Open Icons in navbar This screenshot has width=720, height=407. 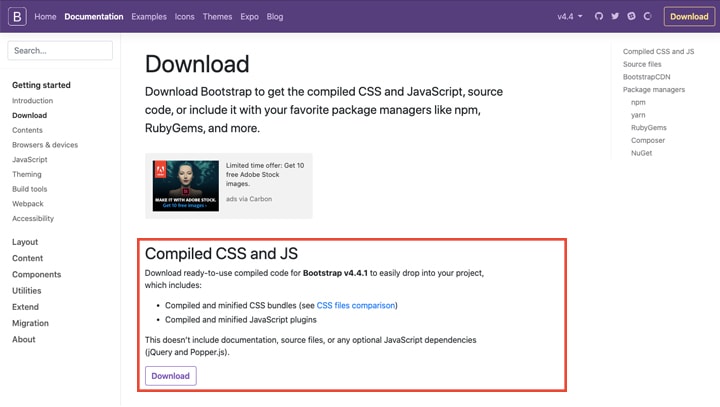tap(185, 17)
